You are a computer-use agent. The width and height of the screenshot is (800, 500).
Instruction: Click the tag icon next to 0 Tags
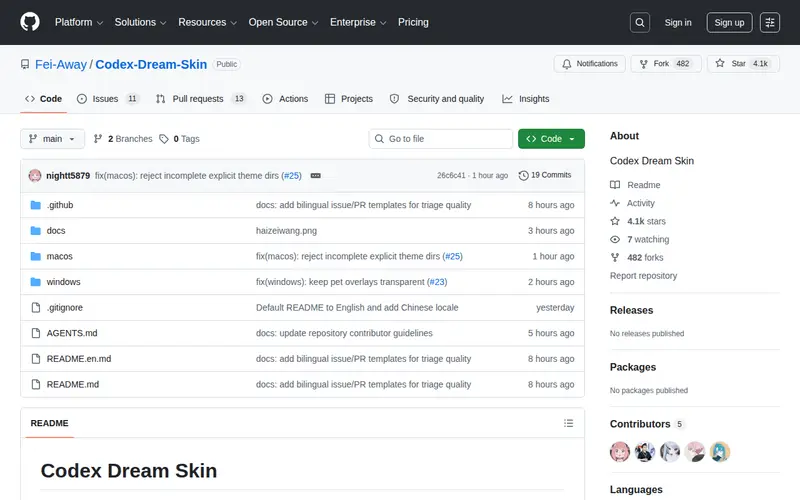[x=164, y=139]
